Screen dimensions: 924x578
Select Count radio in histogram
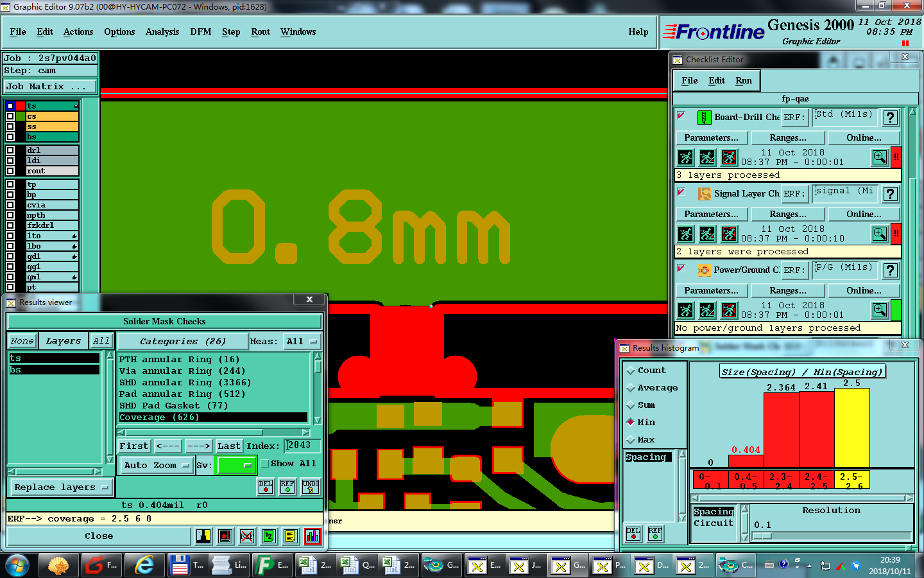point(631,371)
